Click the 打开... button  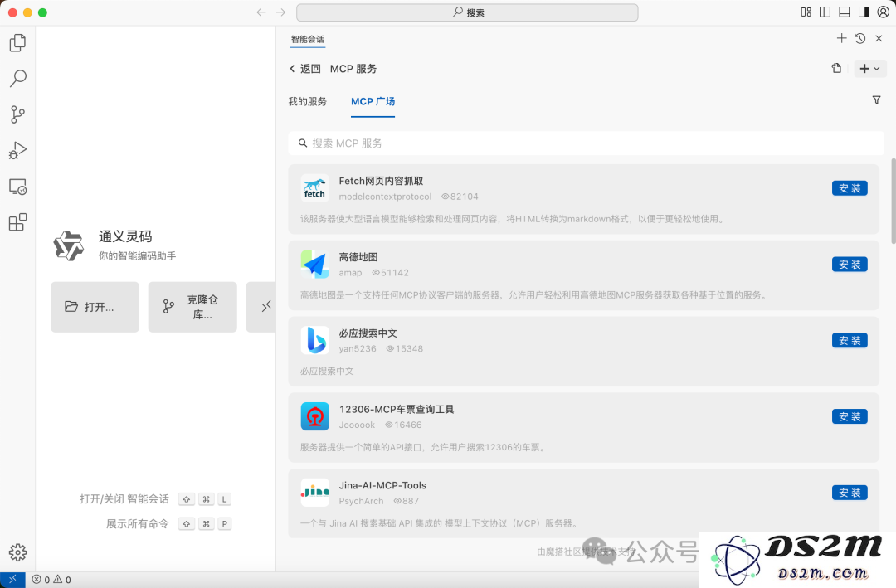95,307
